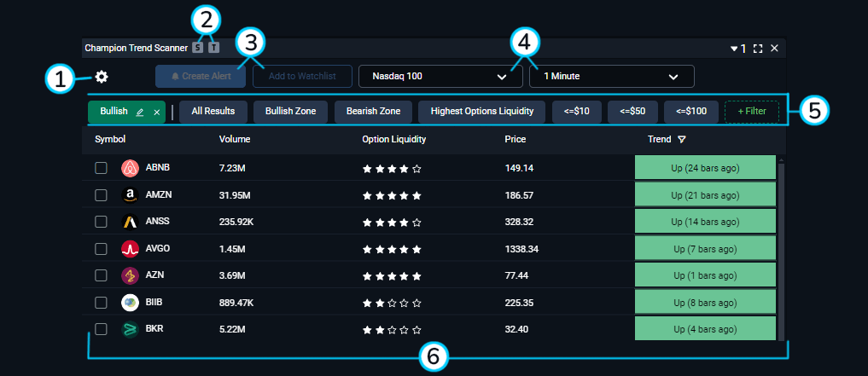Click the + Filter button

[752, 112]
